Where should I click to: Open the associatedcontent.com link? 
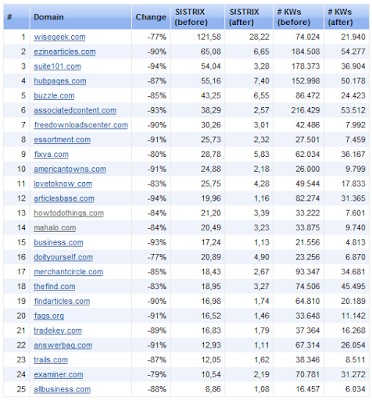[x=75, y=110]
